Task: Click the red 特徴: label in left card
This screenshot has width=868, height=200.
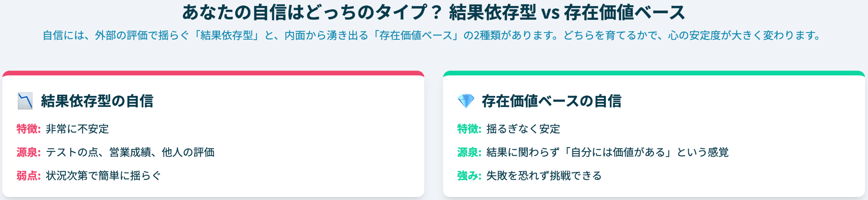Action: (x=28, y=129)
